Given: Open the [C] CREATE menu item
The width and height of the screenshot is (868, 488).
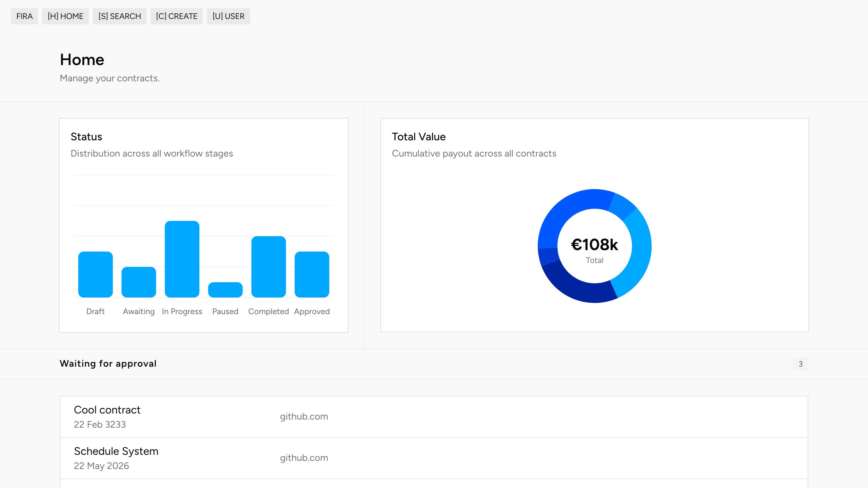Looking at the screenshot, I should [x=177, y=16].
